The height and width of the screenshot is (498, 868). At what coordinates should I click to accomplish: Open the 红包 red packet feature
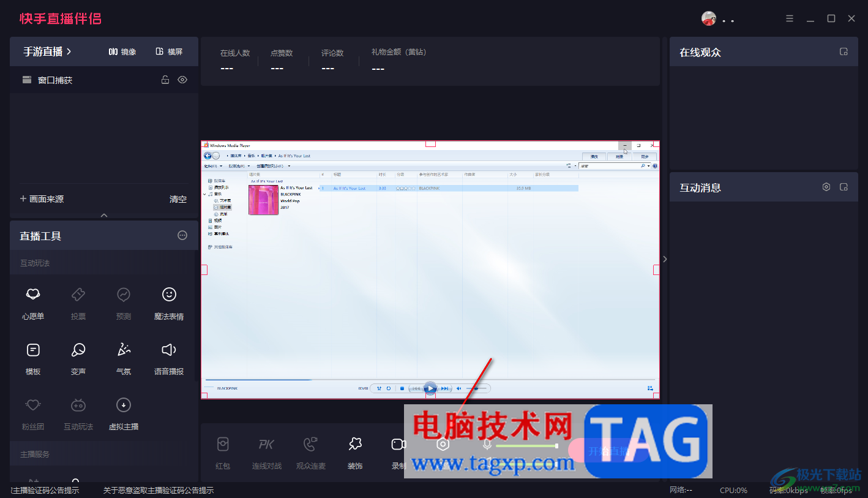223,453
